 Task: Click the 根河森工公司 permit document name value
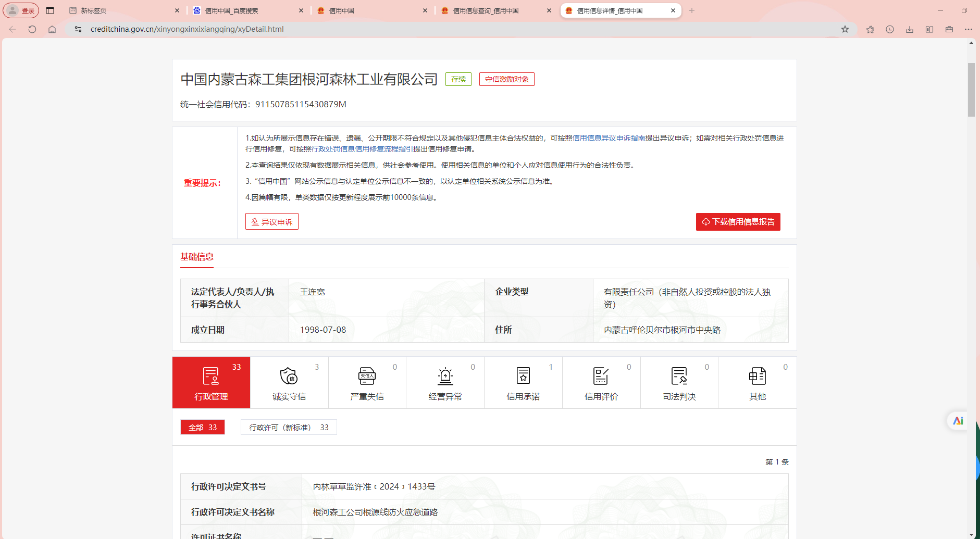(x=375, y=511)
